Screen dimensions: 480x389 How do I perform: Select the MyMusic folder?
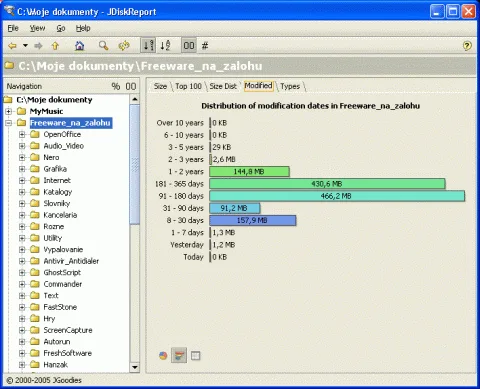pos(46,111)
